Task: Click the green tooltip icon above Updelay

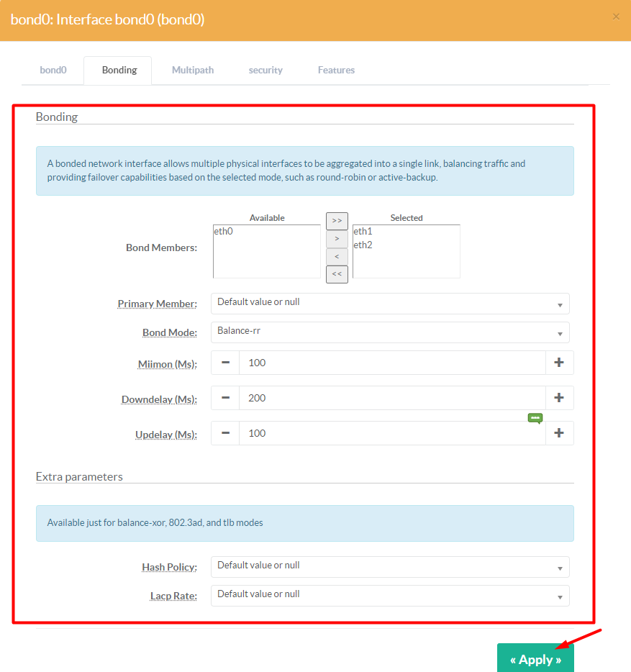Action: tap(535, 418)
